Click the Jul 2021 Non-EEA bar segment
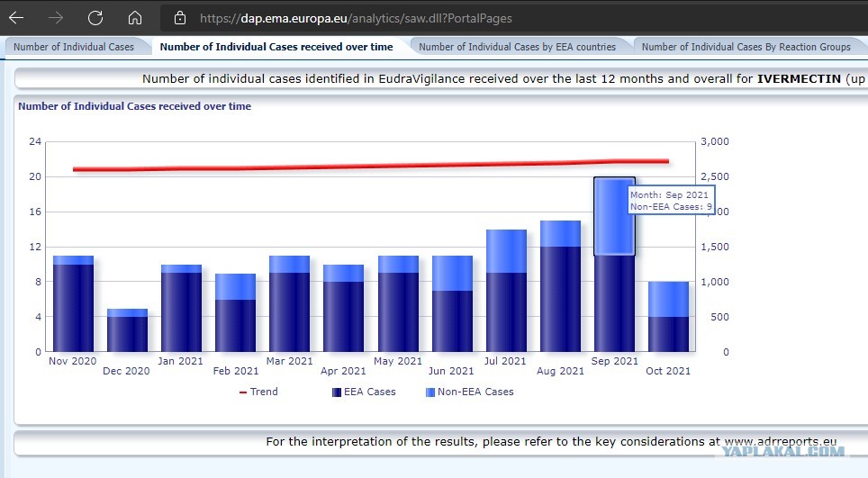 [507, 251]
